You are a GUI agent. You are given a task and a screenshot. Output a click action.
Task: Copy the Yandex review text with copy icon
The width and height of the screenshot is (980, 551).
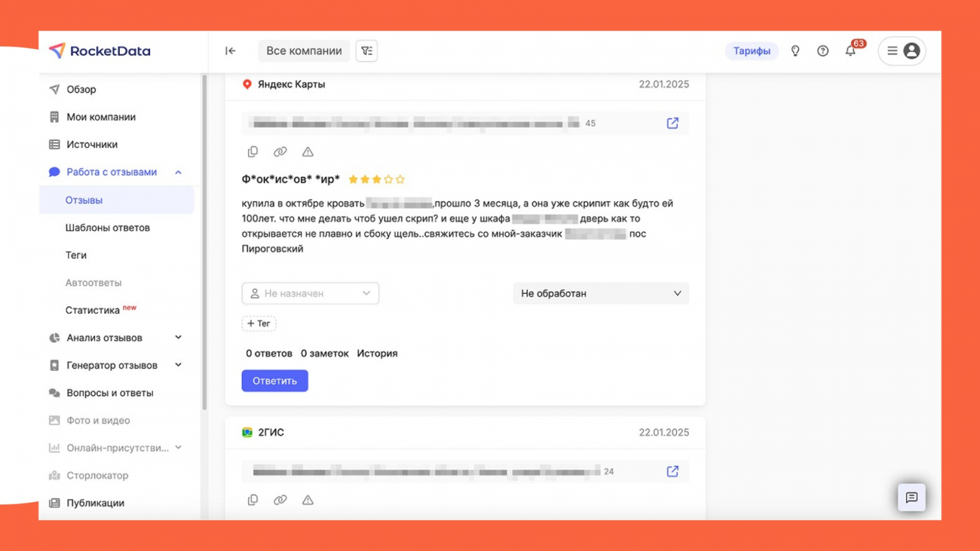click(x=252, y=152)
